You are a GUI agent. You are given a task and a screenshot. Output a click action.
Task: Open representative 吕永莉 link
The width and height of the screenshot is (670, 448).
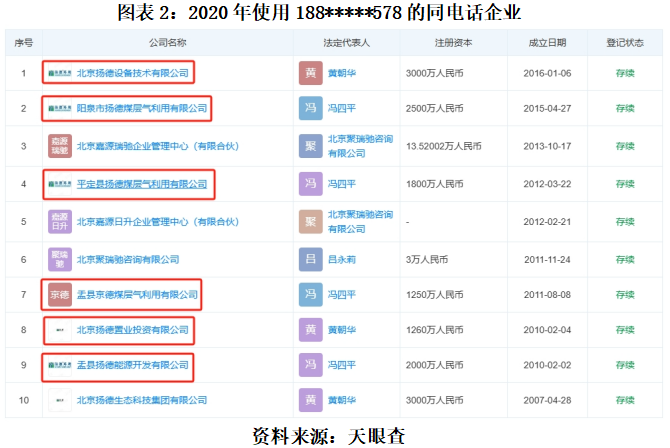[x=342, y=259]
